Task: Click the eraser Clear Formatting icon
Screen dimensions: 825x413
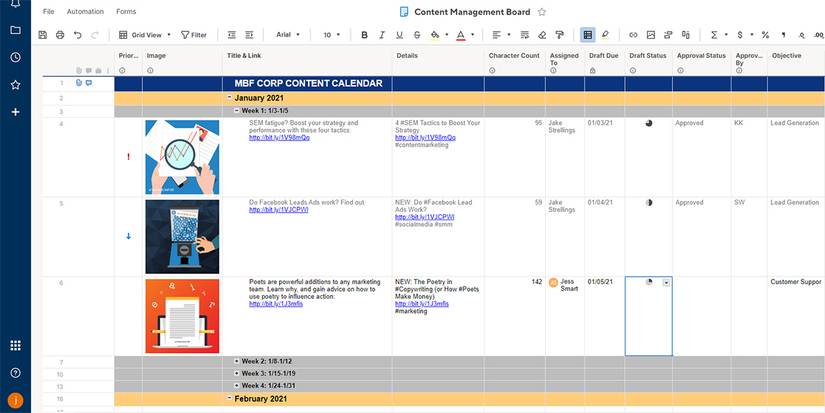Action: coord(542,35)
